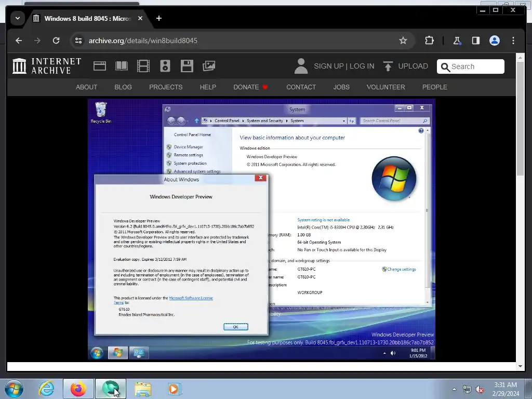Show hidden system tray icons

tap(454, 389)
